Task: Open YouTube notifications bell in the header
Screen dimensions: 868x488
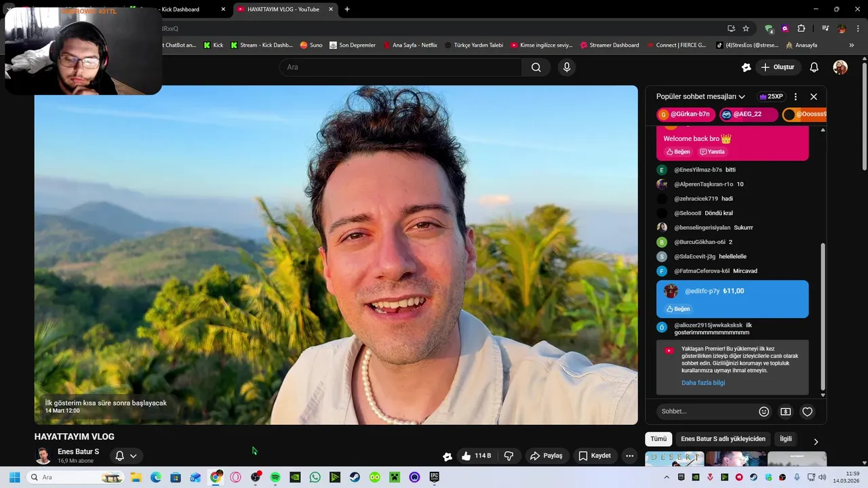Action: click(x=814, y=67)
